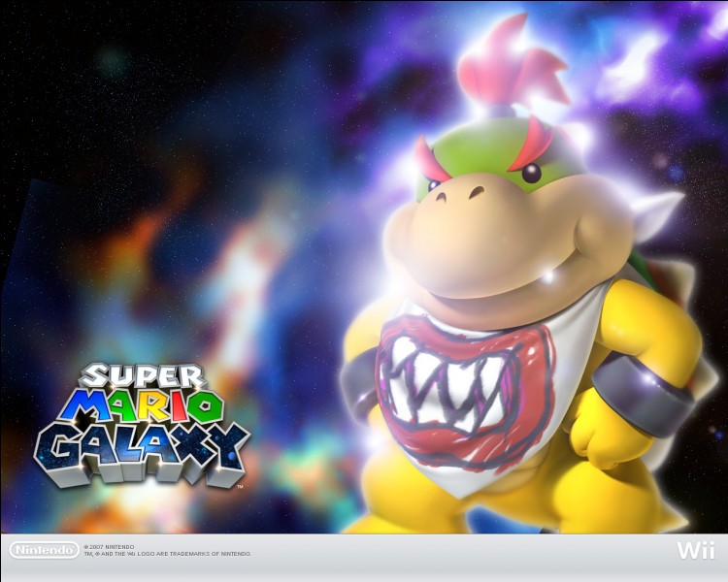Click the Super Mario Galaxy logo

(x=143, y=425)
